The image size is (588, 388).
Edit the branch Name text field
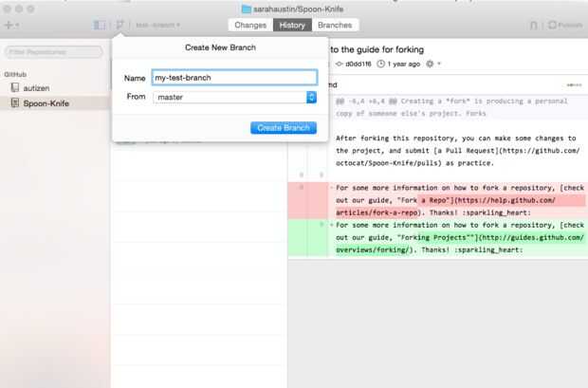[x=235, y=78]
